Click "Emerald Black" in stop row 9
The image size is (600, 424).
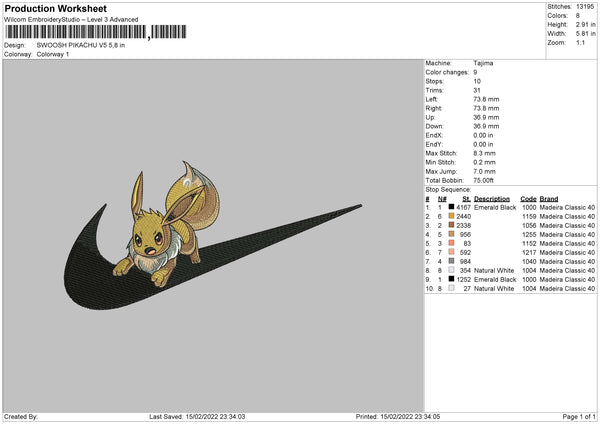tap(495, 279)
